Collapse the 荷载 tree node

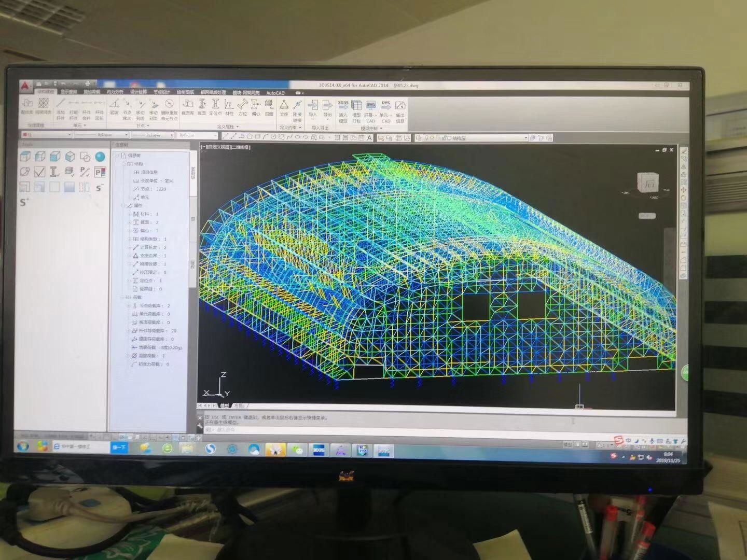tap(123, 298)
